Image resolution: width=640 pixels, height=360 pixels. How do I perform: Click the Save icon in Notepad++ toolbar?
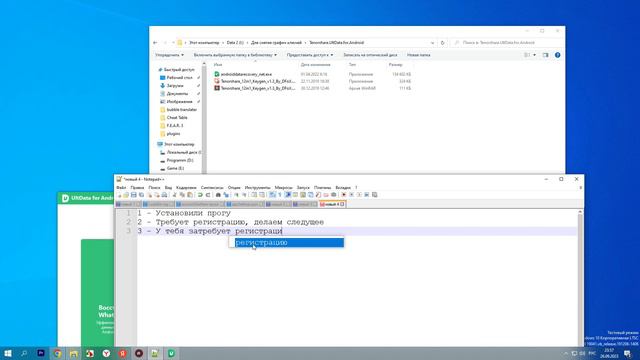133,195
